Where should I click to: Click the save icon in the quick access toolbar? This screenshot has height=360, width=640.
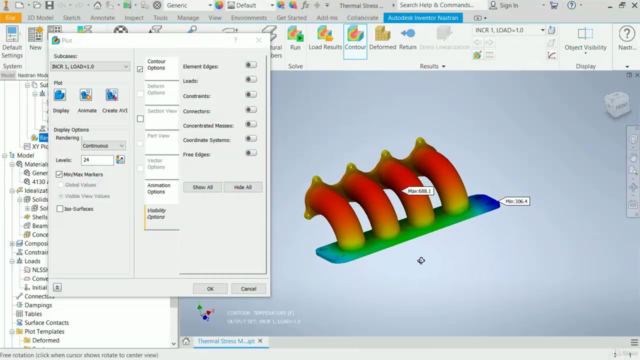point(49,5)
